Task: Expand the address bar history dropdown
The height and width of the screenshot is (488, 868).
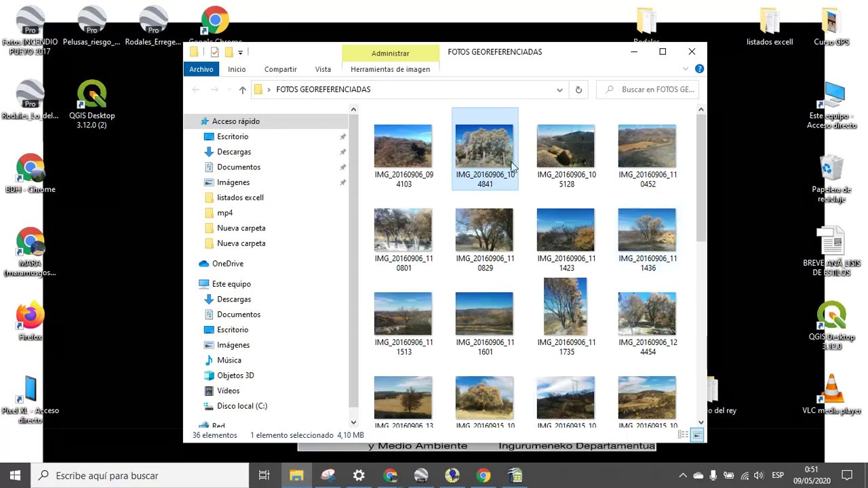Action: 559,89
